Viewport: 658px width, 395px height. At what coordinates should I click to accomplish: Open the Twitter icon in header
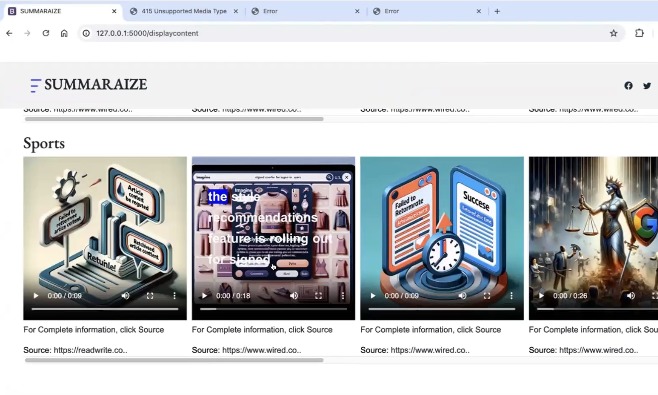[647, 86]
